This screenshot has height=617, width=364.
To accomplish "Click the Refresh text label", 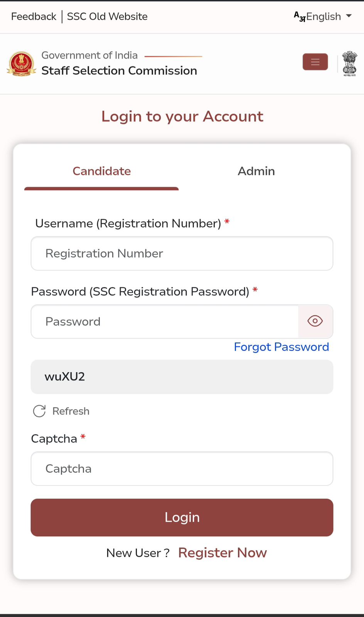I will pyautogui.click(x=71, y=411).
